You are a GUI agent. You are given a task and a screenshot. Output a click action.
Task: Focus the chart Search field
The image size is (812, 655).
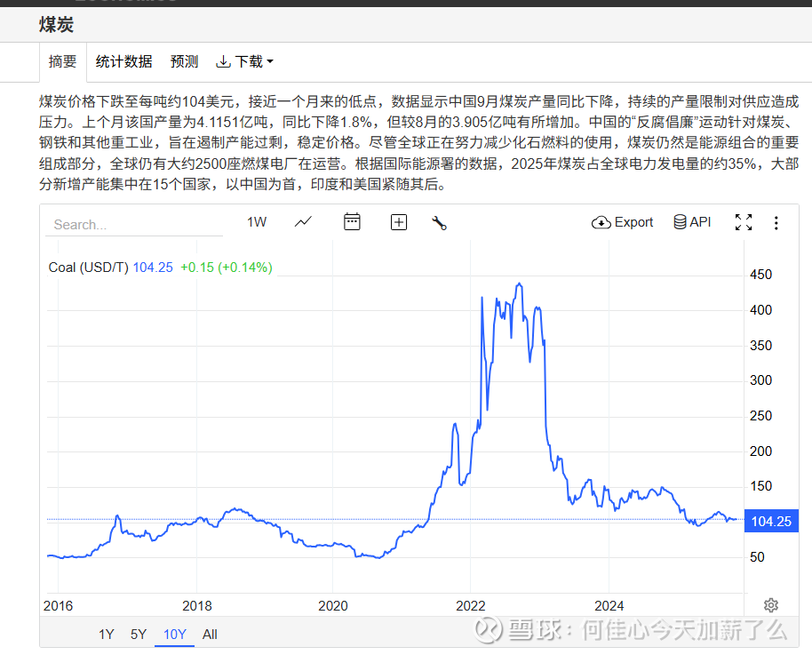[134, 225]
